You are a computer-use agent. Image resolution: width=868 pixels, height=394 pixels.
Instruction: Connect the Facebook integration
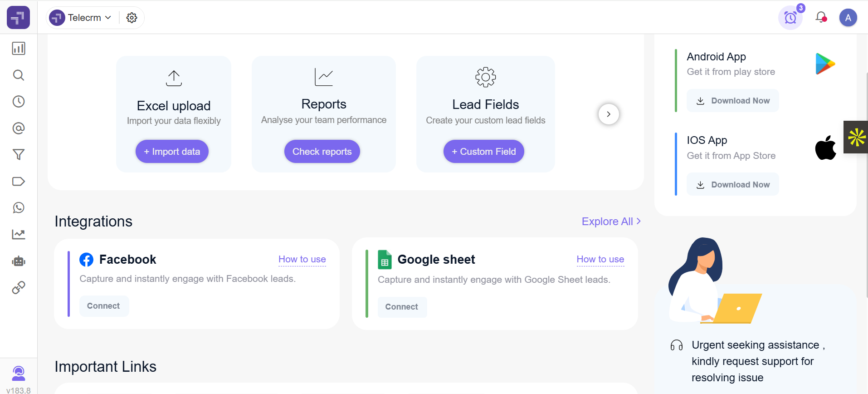click(103, 306)
